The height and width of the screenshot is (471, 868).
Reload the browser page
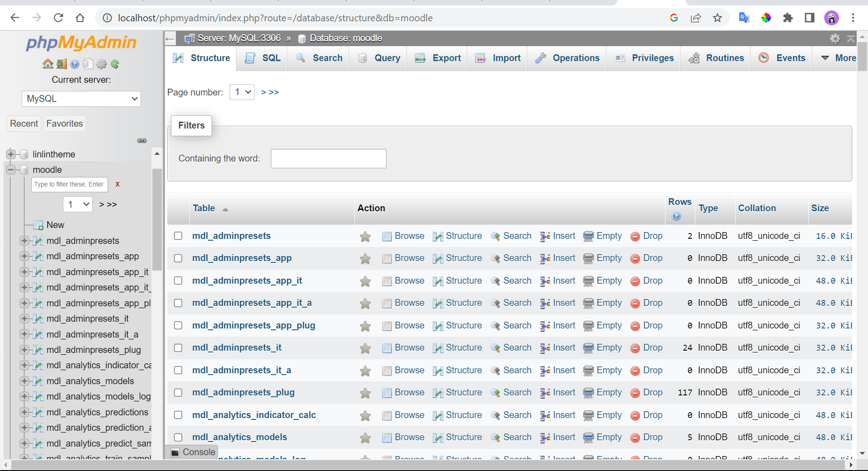tap(58, 18)
